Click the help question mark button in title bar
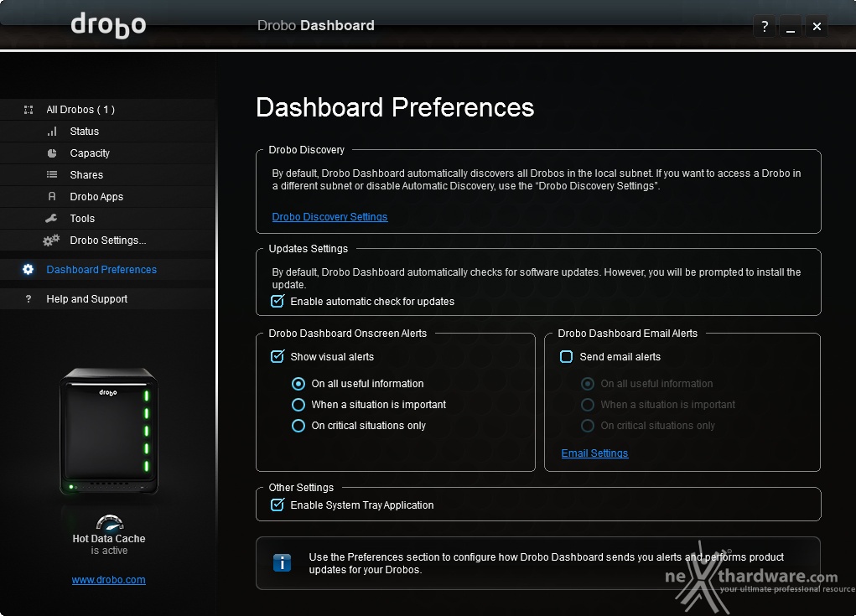Screen dimensions: 856x616 coord(765,26)
